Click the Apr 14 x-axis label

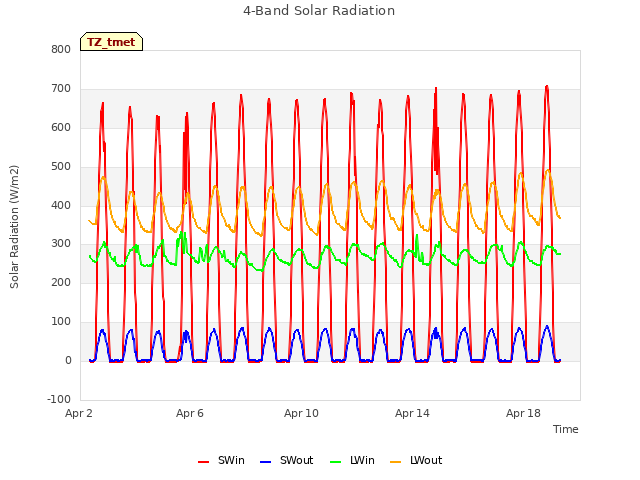[x=412, y=413]
